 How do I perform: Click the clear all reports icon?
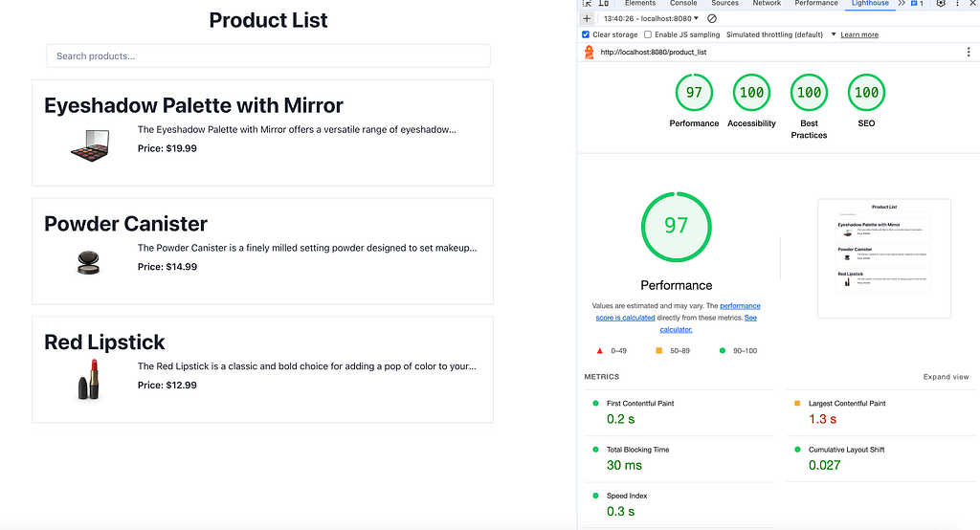pos(712,19)
